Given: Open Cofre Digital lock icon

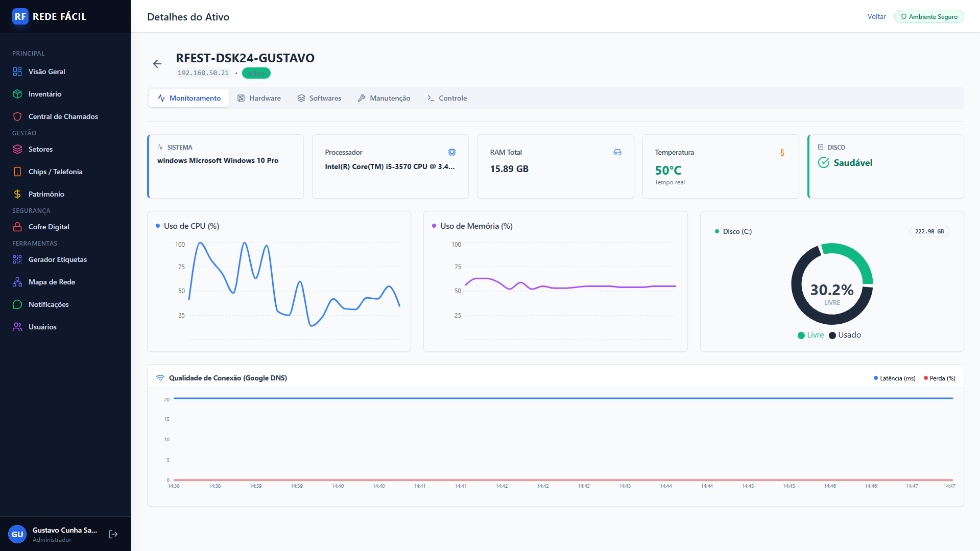Looking at the screenshot, I should click(x=17, y=227).
